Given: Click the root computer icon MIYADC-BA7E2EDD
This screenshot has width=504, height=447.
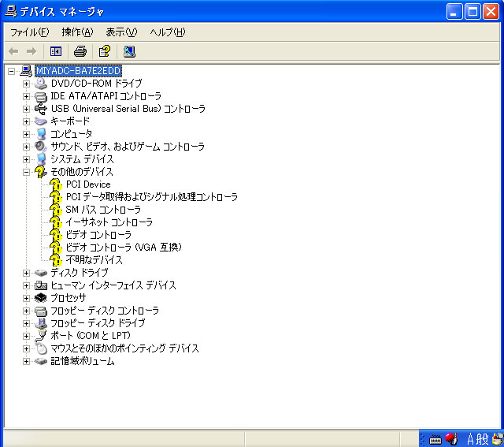Looking at the screenshot, I should pyautogui.click(x=26, y=71).
